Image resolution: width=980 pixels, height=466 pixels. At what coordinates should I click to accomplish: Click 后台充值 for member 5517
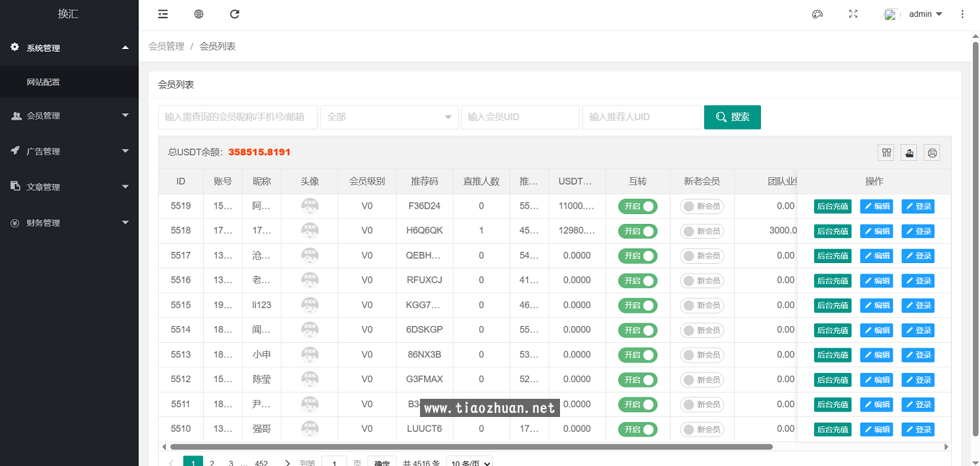[832, 256]
